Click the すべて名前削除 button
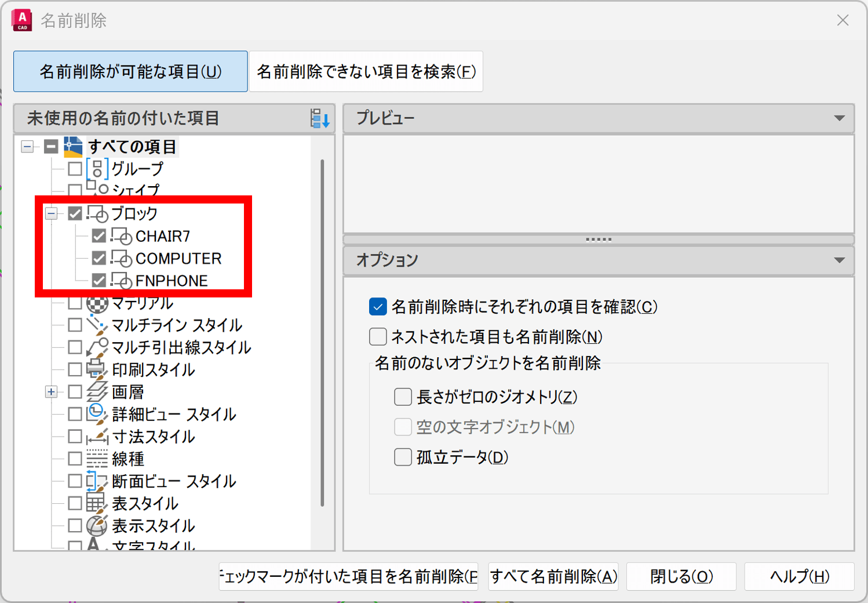The height and width of the screenshot is (603, 868). pyautogui.click(x=553, y=576)
